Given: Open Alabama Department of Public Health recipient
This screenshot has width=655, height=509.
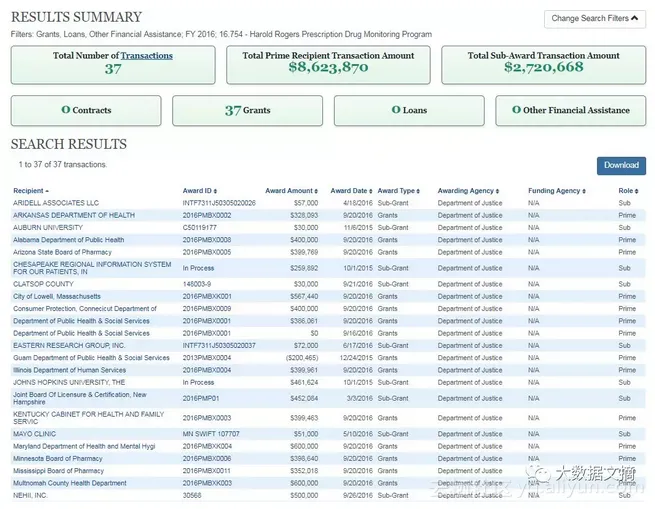Looking at the screenshot, I should click(x=69, y=240).
